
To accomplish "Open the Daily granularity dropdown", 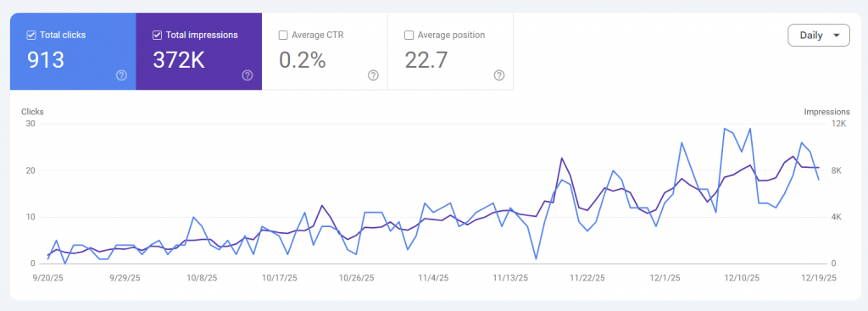I will 819,36.
